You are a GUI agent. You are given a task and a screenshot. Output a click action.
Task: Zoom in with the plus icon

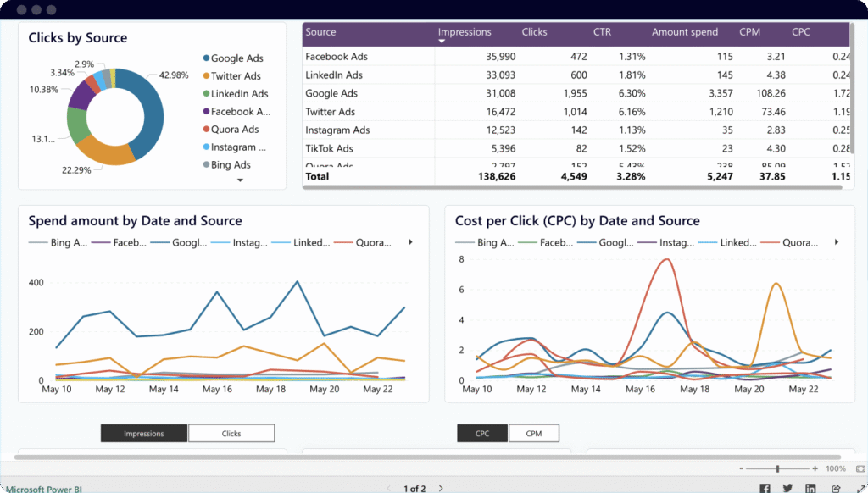click(815, 468)
